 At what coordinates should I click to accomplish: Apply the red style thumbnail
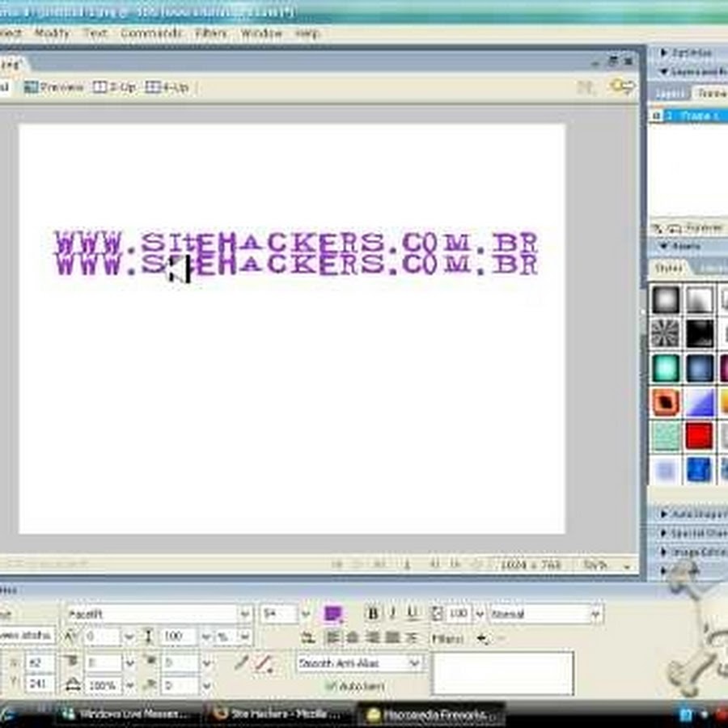(x=699, y=435)
